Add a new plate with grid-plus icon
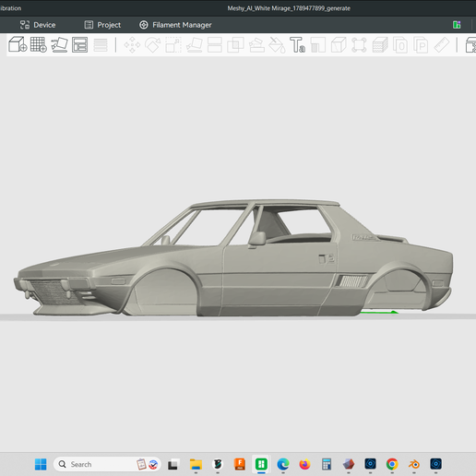 [x=39, y=44]
